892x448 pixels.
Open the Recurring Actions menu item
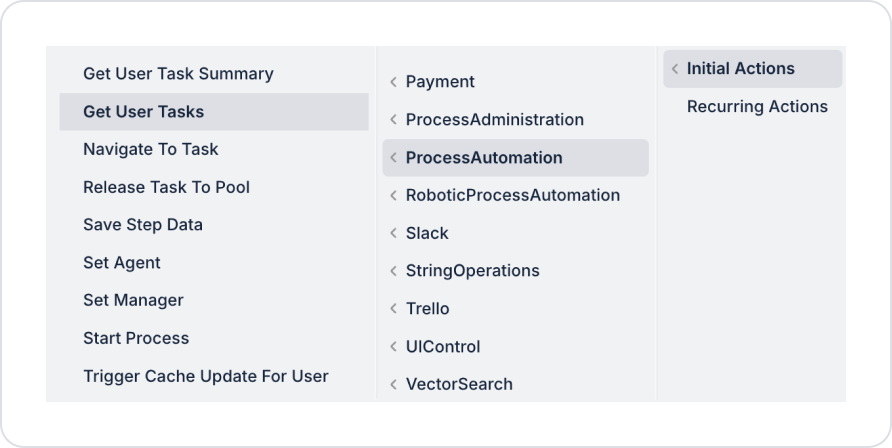[757, 107]
